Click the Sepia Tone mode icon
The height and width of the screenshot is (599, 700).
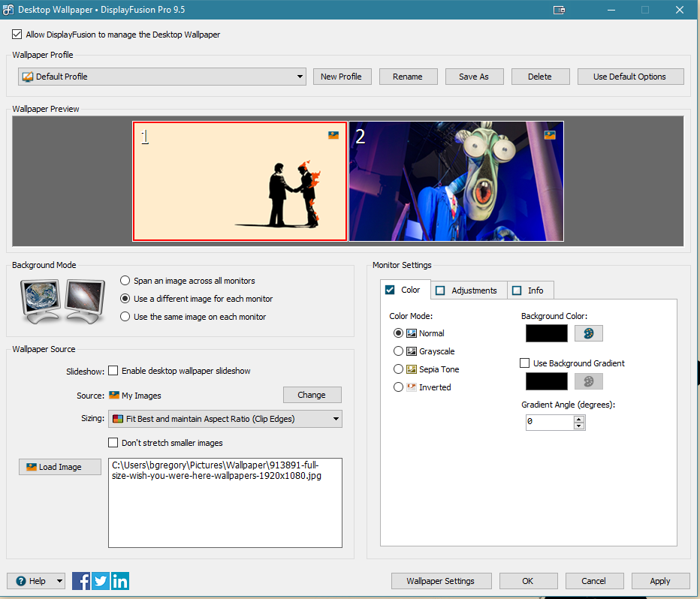(x=411, y=369)
